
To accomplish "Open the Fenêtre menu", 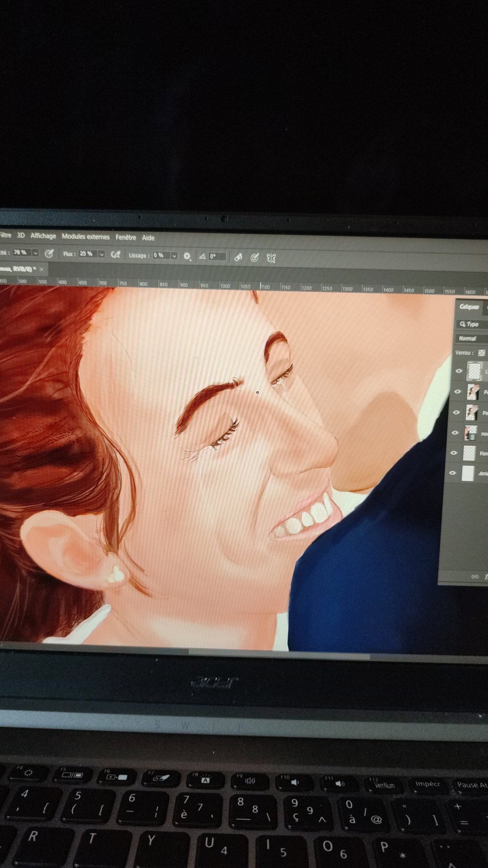I will (x=125, y=237).
